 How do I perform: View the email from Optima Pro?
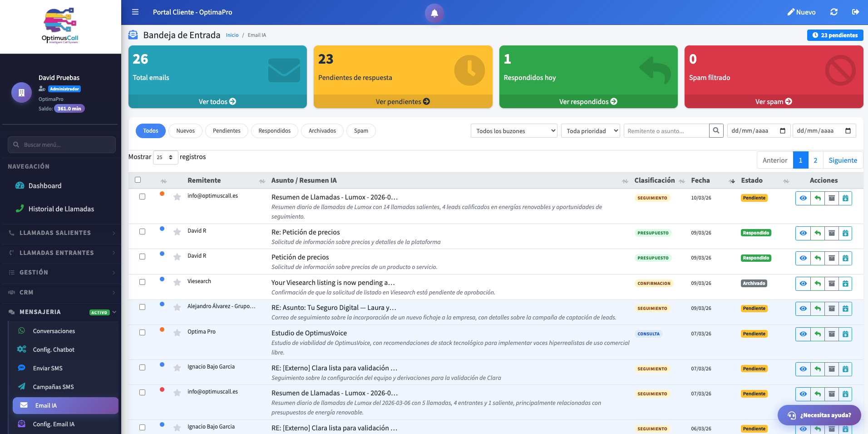pos(803,334)
